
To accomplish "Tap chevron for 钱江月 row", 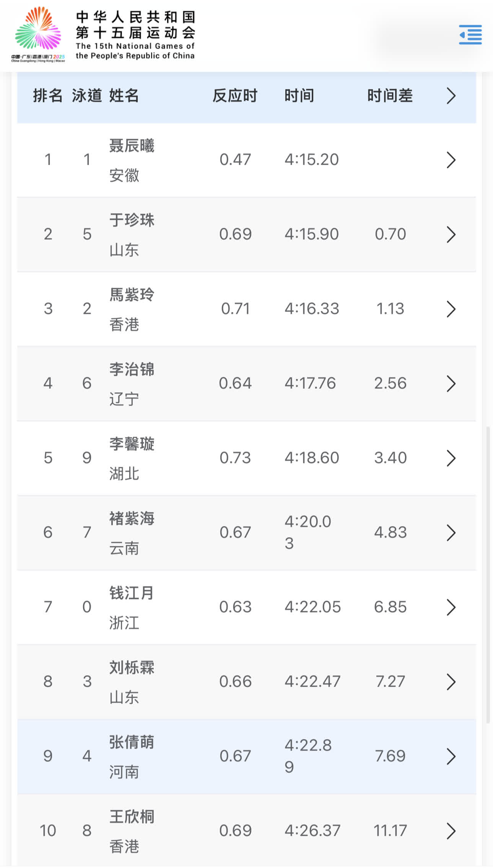I will click(x=451, y=607).
